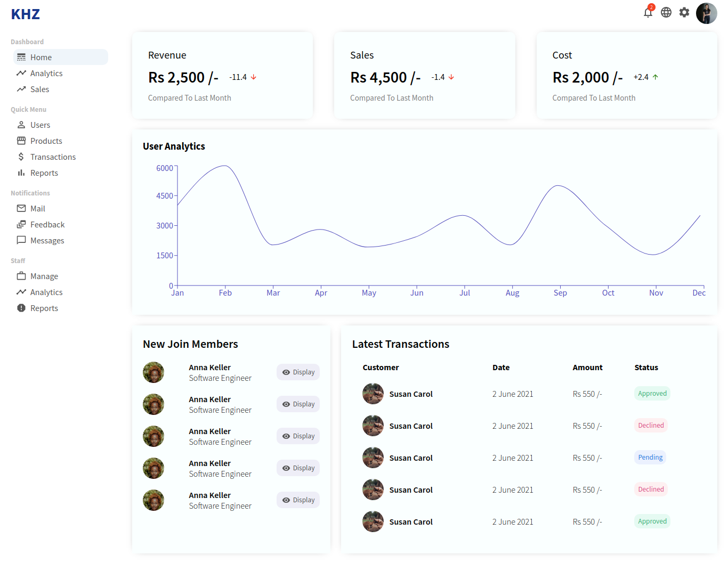Open the settings gear icon
Image resolution: width=728 pixels, height=563 pixels.
pos(684,13)
